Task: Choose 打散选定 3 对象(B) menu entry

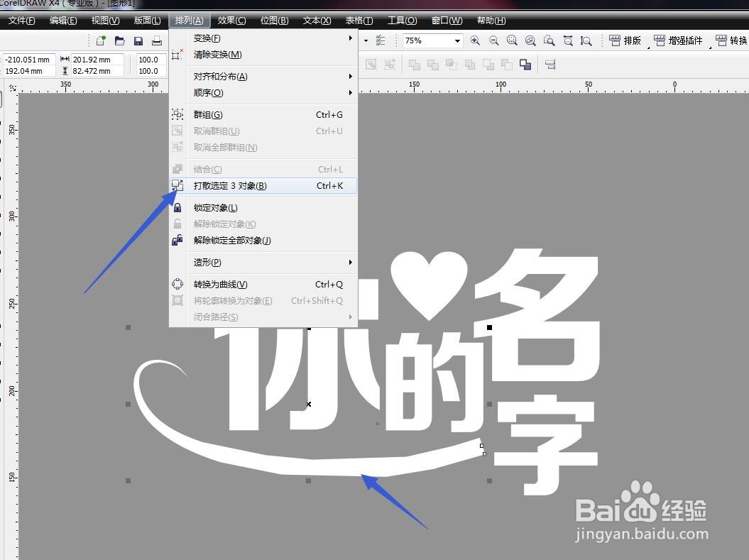Action: click(263, 186)
